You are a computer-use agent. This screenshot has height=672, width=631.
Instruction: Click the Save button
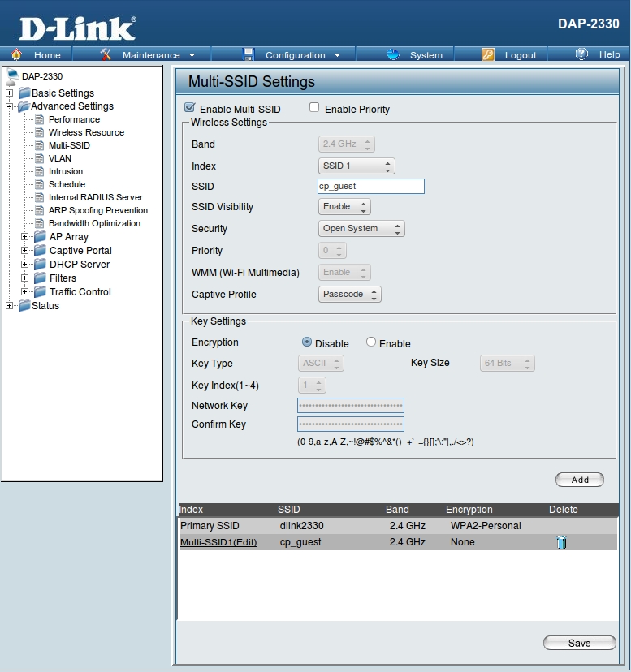579,643
